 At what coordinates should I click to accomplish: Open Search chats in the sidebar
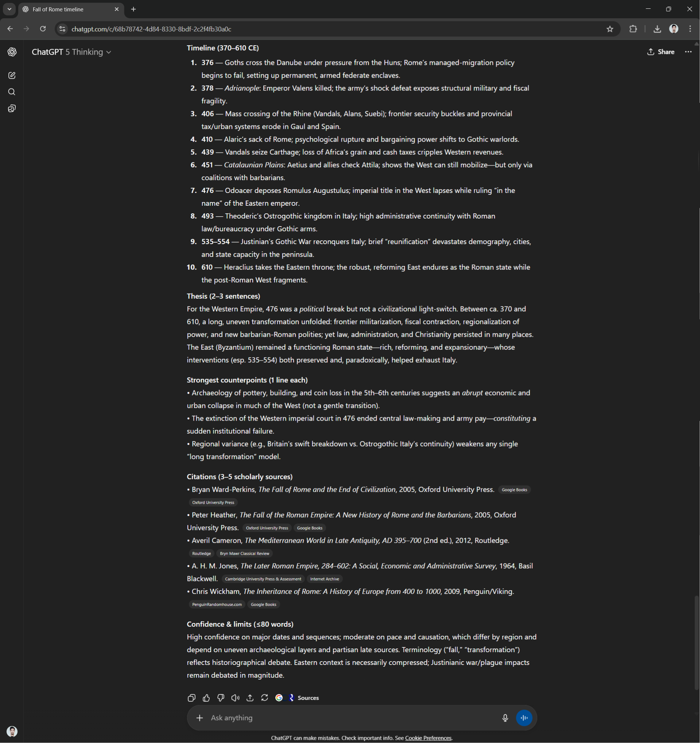(x=12, y=92)
